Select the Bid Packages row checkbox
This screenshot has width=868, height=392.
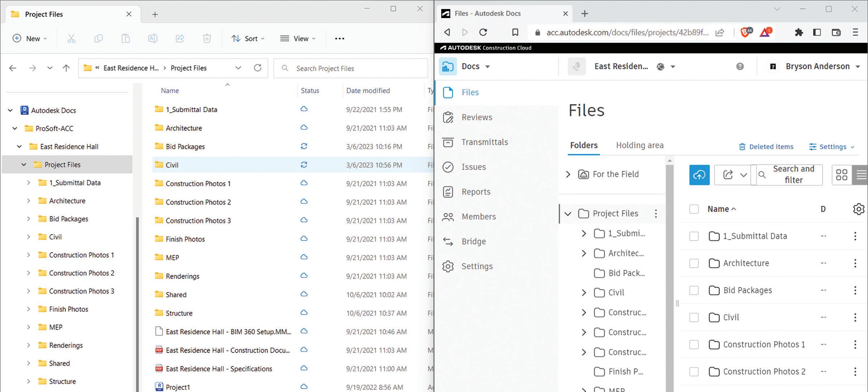(x=693, y=290)
